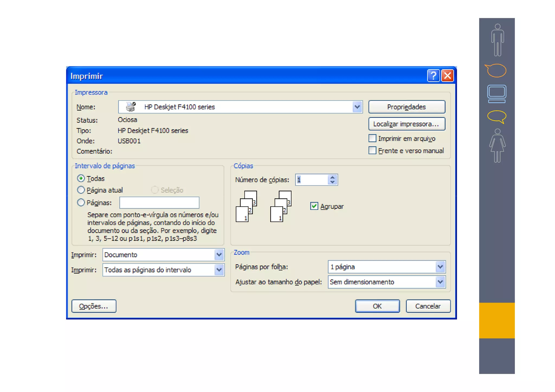Click the male figure sidebar icon
Image resolution: width=555 pixels, height=392 pixels.
pos(497,40)
